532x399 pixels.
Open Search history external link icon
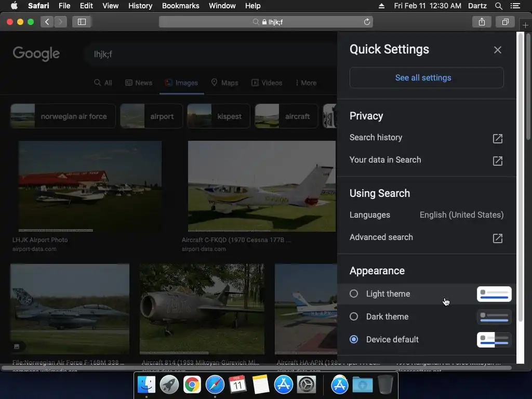497,138
